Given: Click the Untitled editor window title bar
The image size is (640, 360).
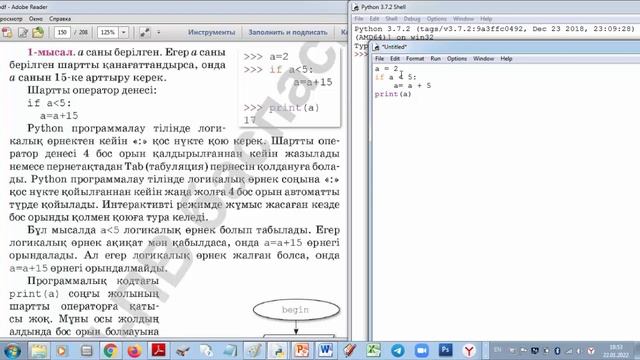Looking at the screenshot, I should [x=506, y=47].
